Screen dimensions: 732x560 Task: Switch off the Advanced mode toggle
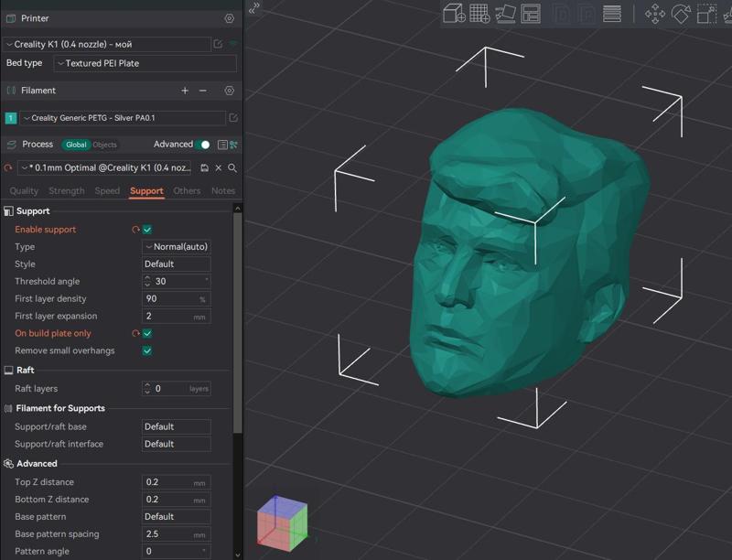(204, 145)
